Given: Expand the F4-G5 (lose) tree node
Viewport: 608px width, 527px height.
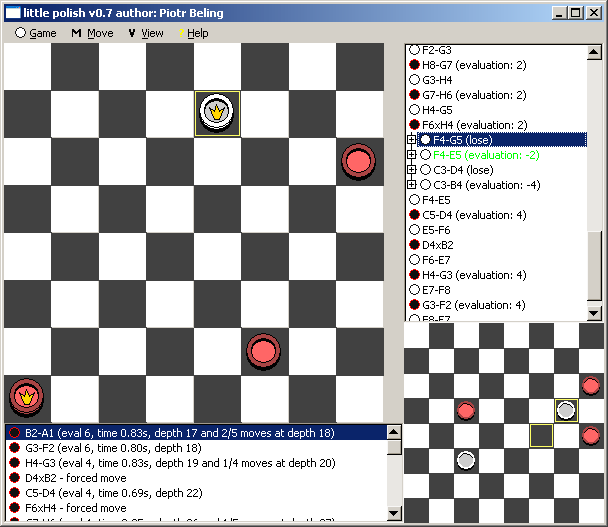Looking at the screenshot, I should tap(411, 140).
